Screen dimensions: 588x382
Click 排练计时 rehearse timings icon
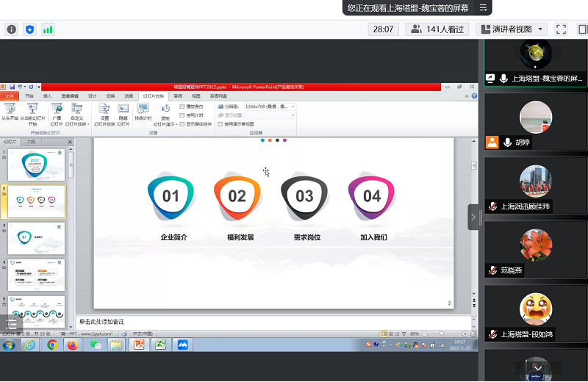pyautogui.click(x=143, y=109)
